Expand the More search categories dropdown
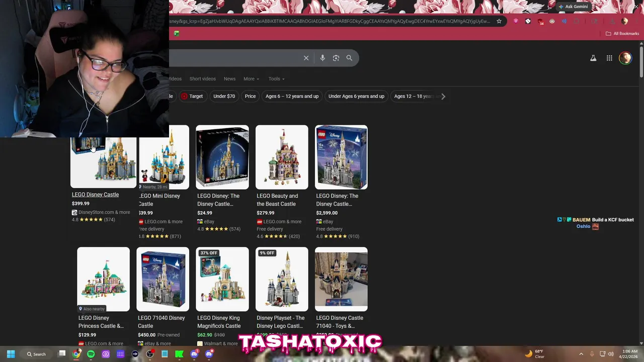The image size is (644, 362). [251, 78]
